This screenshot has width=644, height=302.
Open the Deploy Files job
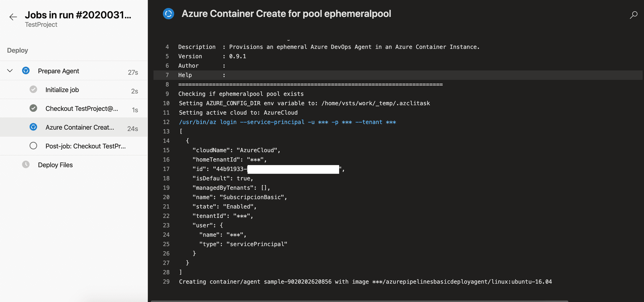tap(55, 165)
